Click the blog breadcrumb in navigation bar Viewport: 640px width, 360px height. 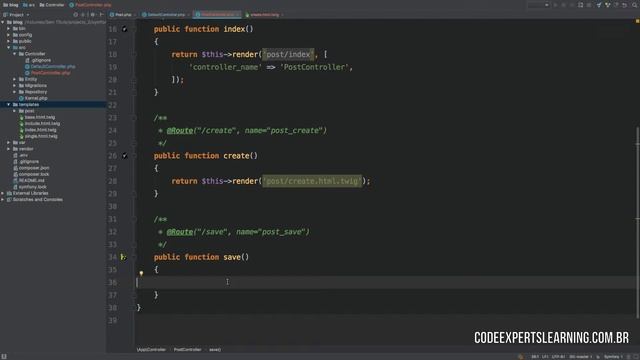(x=11, y=5)
